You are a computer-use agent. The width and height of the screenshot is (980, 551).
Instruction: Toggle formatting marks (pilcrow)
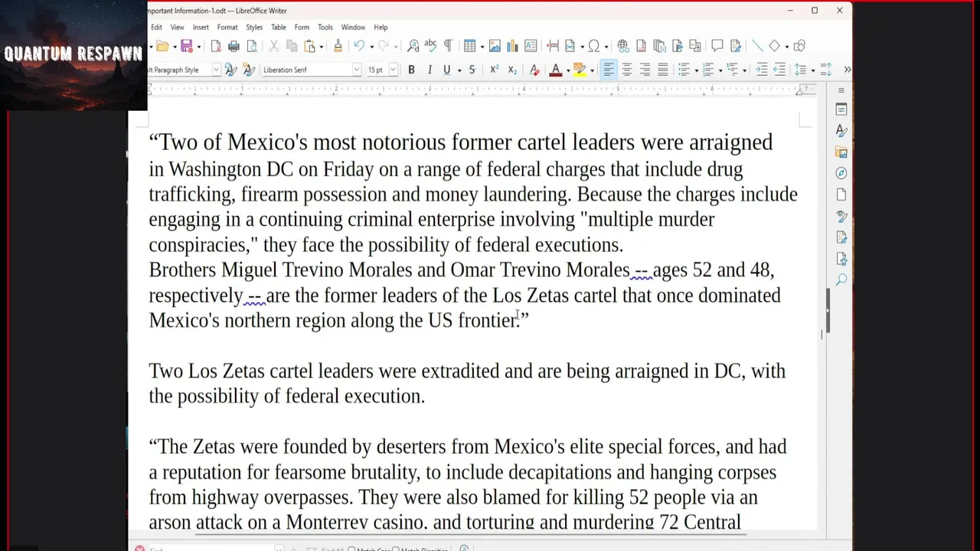[448, 46]
